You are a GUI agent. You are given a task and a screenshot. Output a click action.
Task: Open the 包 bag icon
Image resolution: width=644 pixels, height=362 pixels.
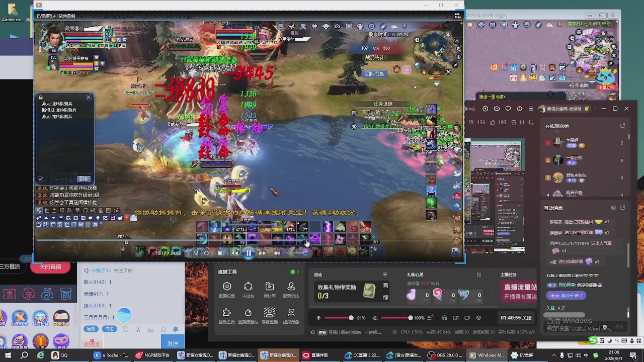click(x=47, y=293)
